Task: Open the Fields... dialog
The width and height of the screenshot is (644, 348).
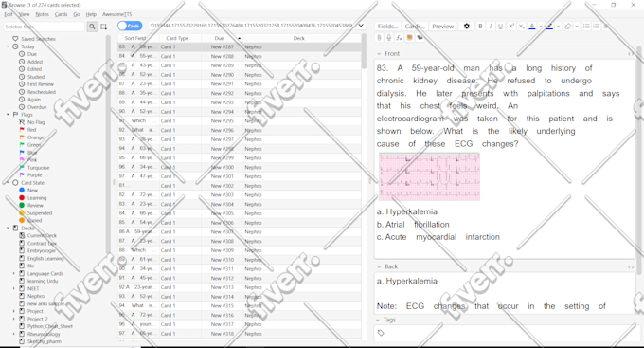Action: 387,27
